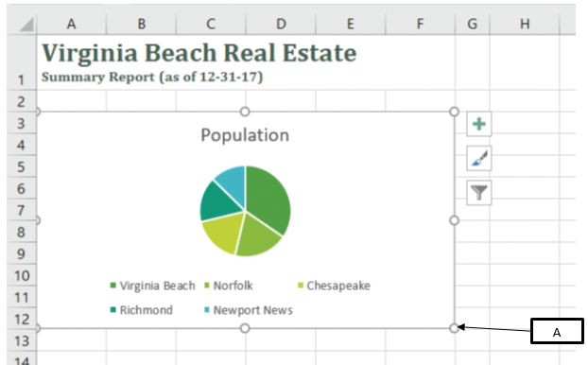This screenshot has height=365, width=588.
Task: Click cell G13
Action: (x=473, y=340)
